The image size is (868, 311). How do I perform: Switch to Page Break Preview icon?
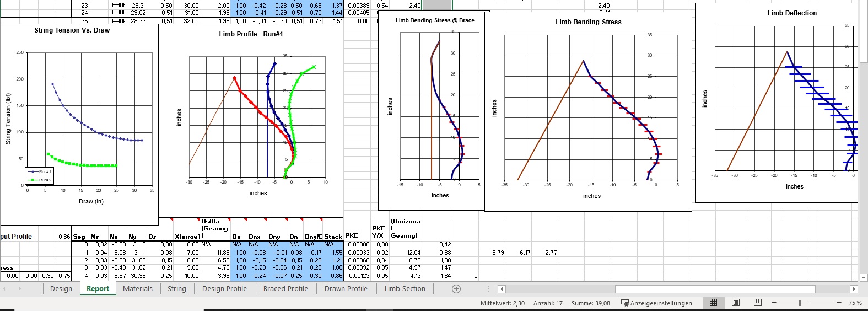click(757, 303)
